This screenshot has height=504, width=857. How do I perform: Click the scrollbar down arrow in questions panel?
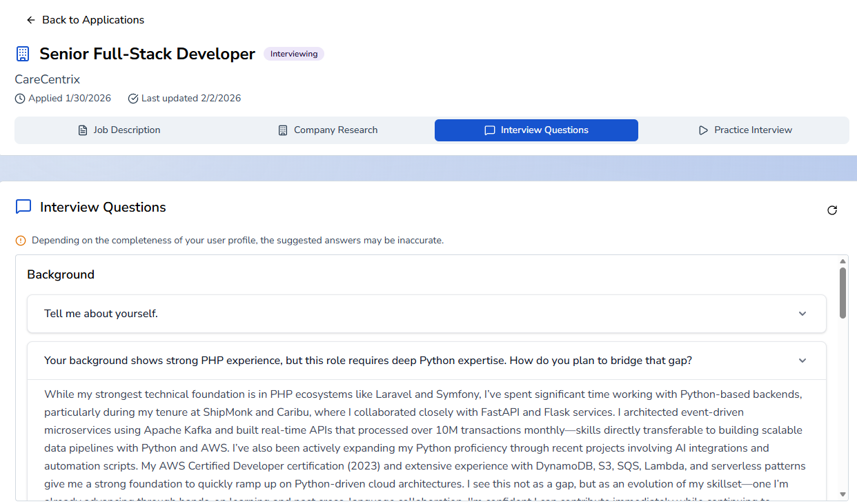pos(843,494)
